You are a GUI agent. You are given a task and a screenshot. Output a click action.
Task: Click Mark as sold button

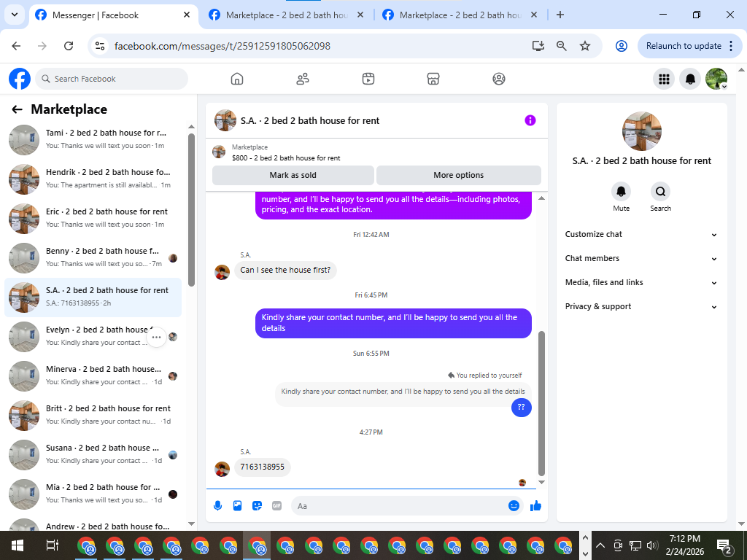pyautogui.click(x=293, y=175)
